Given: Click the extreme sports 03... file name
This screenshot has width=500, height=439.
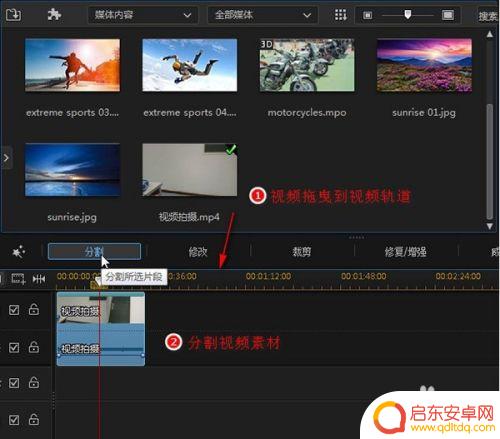Looking at the screenshot, I should [72, 113].
